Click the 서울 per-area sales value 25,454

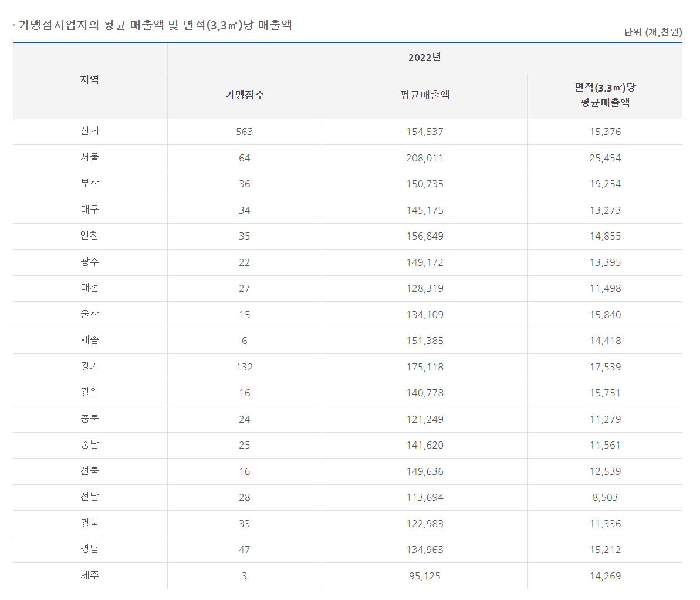pos(605,158)
